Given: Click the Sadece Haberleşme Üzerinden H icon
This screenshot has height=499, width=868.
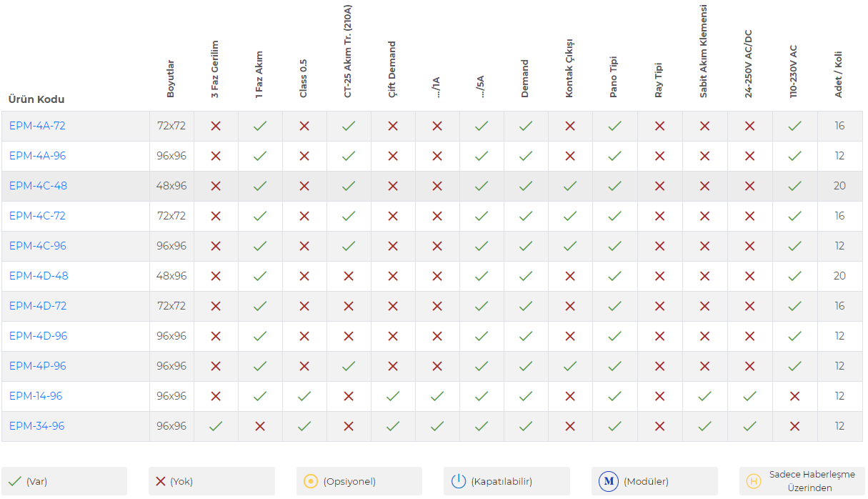Looking at the screenshot, I should pyautogui.click(x=753, y=481).
